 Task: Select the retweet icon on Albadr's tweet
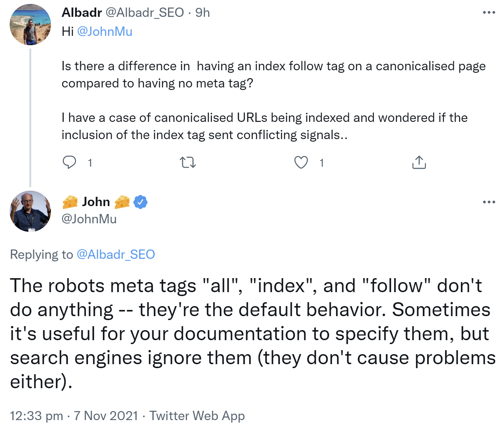pos(188,162)
